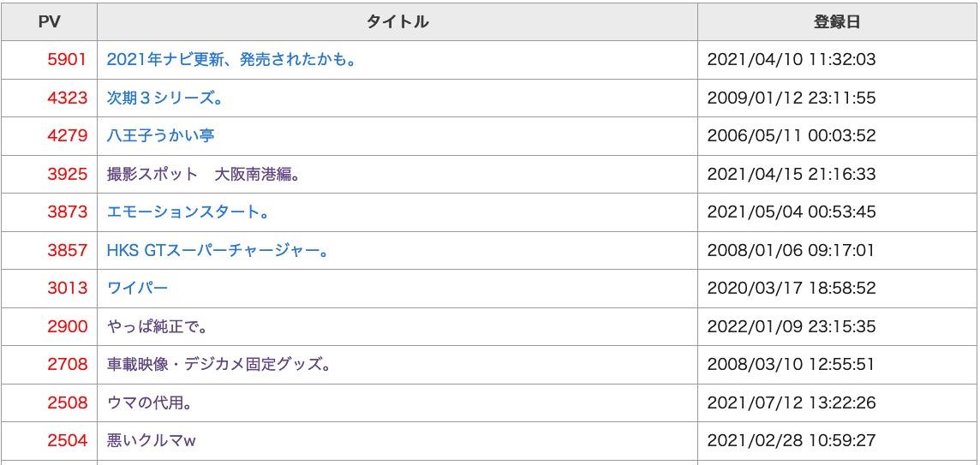Image resolution: width=980 pixels, height=465 pixels.
Task: Click the PV column header
Action: pos(50,22)
